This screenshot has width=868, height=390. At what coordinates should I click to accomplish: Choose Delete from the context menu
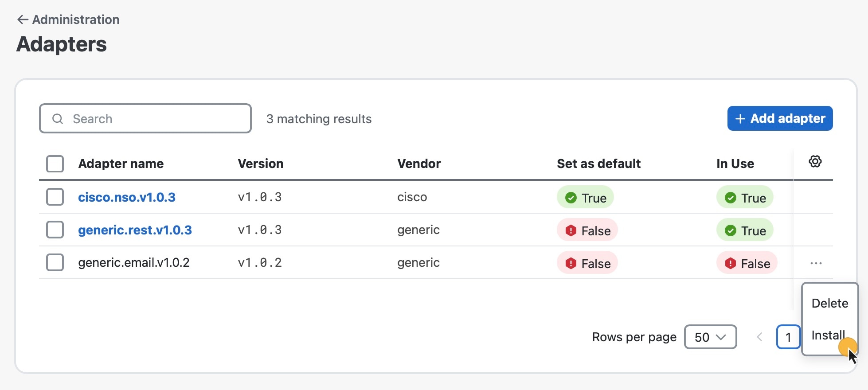(x=830, y=303)
